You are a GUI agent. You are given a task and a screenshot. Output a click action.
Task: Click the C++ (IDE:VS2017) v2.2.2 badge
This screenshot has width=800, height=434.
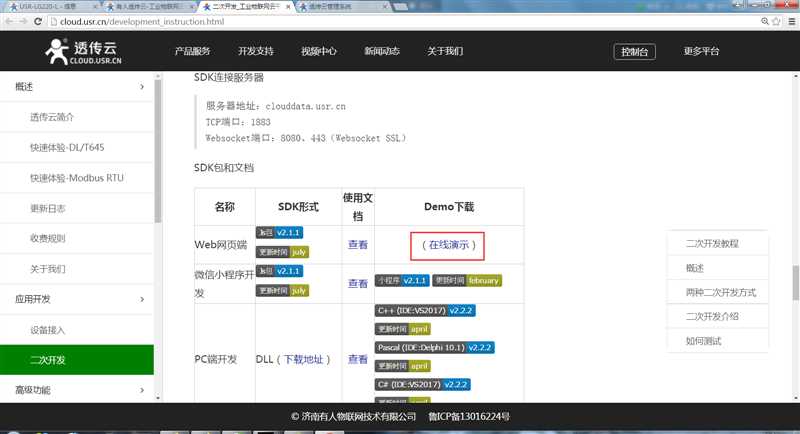(425, 311)
